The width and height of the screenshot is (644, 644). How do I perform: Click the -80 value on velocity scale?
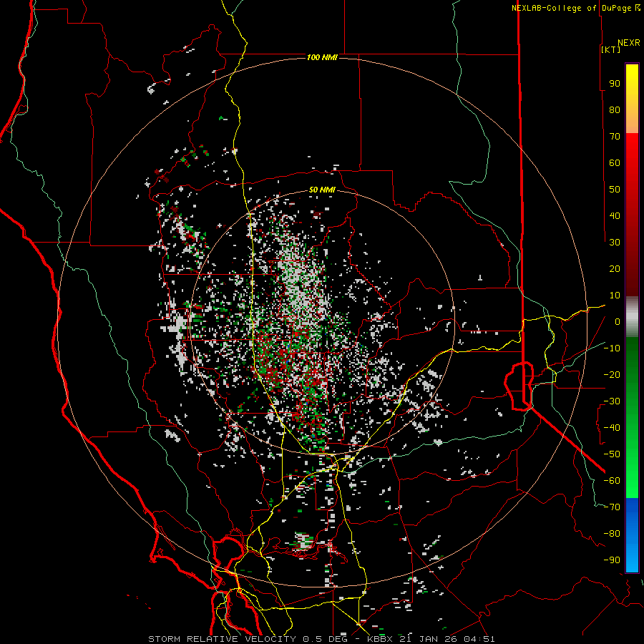[612, 534]
